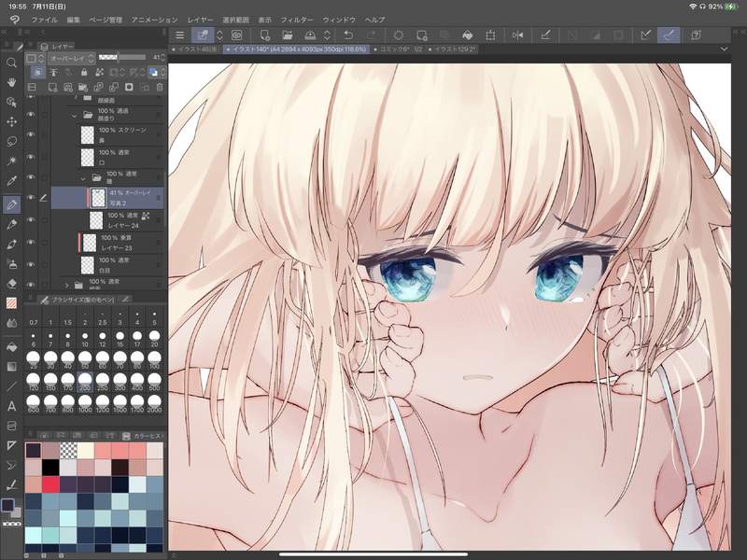Image resolution: width=747 pixels, height=560 pixels.
Task: Click the Undo arrow in command bar
Action: coord(347,35)
